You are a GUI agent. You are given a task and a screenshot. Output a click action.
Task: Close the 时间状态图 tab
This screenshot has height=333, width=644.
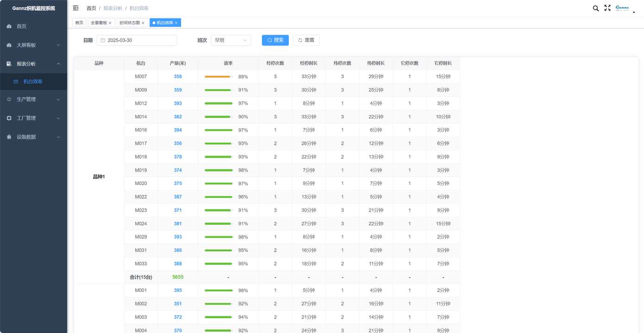pyautogui.click(x=143, y=23)
